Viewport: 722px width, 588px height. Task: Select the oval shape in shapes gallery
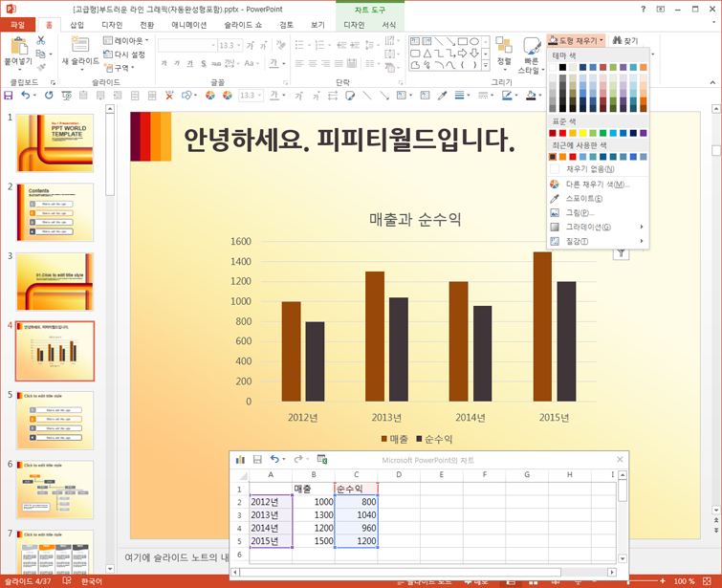473,41
